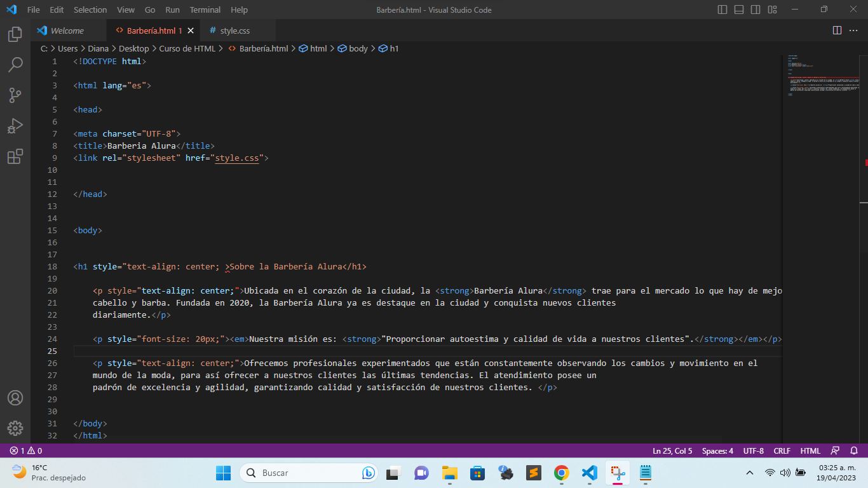Image resolution: width=868 pixels, height=488 pixels.
Task: Click the feedback icon in status bar
Action: pos(836,451)
